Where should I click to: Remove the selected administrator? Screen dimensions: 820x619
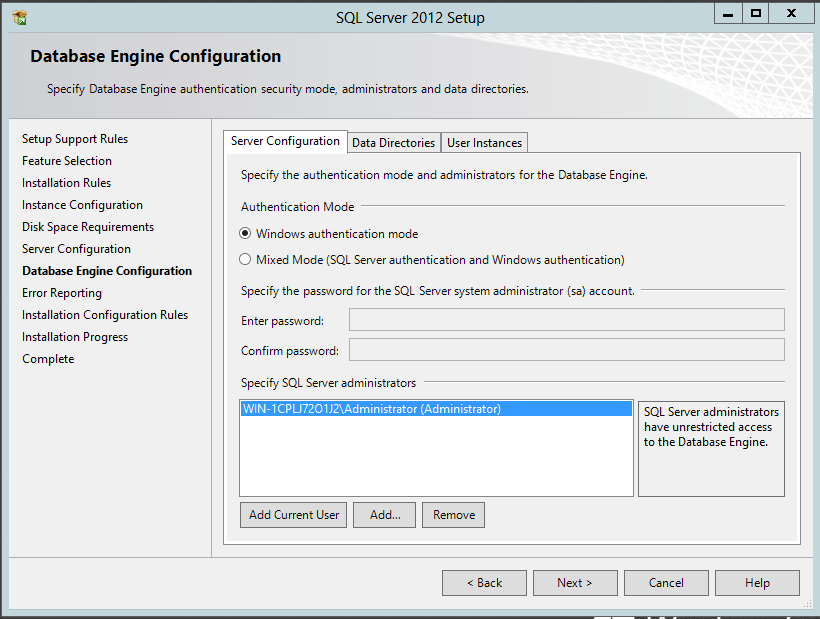(453, 515)
